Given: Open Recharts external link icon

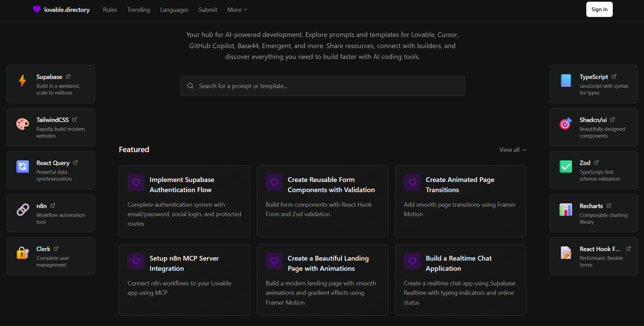Looking at the screenshot, I should tap(609, 206).
